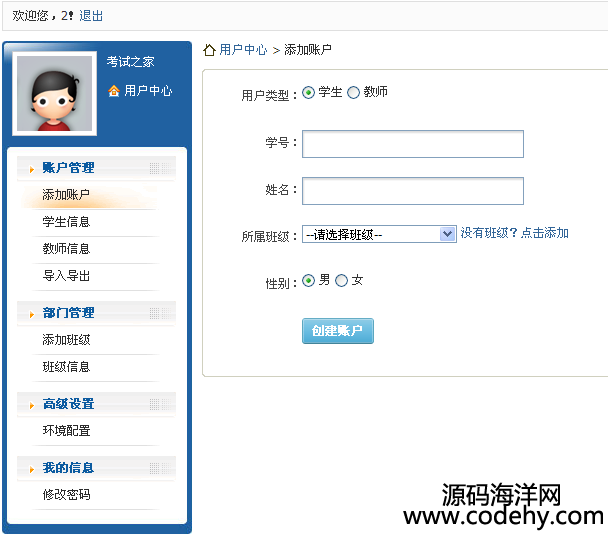
Task: Click the home icon in breadcrumb
Action: point(209,50)
